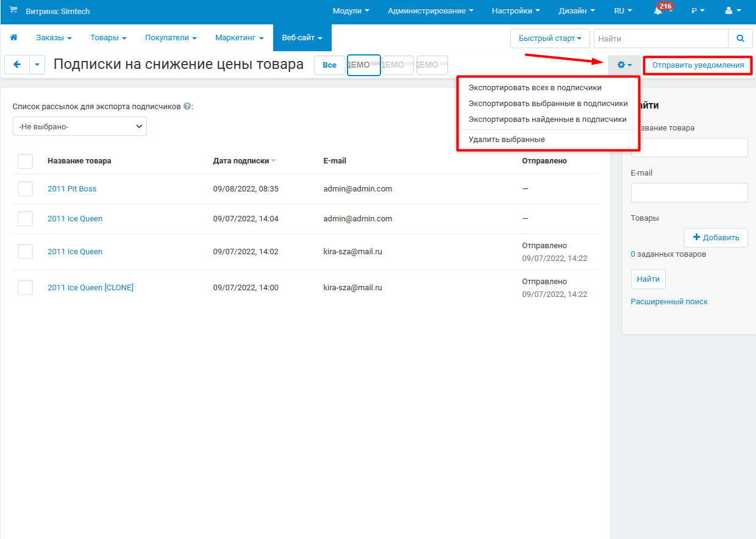This screenshot has height=539, width=756.
Task: Click the Найти button in sidebar
Action: pyautogui.click(x=648, y=279)
